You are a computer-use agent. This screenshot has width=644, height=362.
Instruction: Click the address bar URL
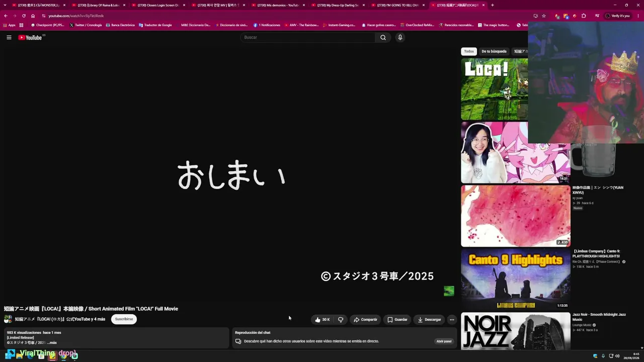click(76, 16)
